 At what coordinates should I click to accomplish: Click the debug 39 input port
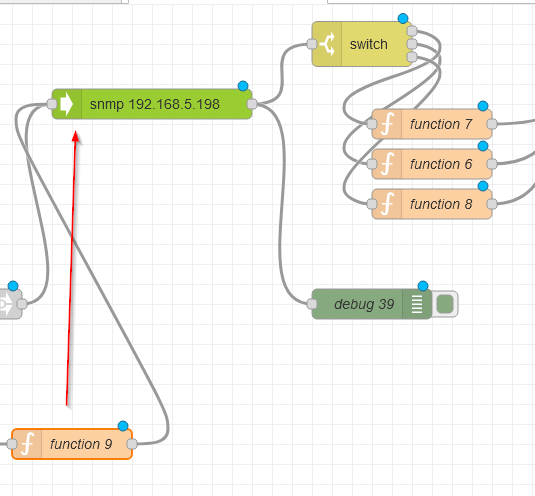[x=312, y=304]
